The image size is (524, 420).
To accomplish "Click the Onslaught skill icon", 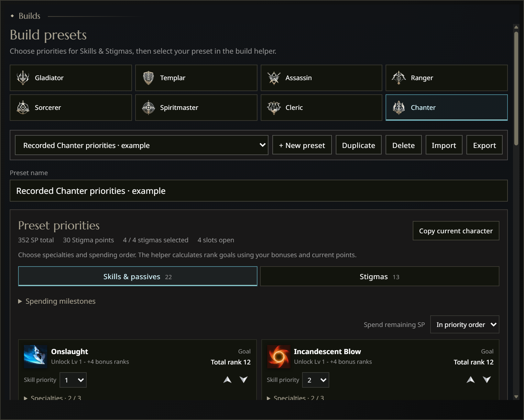I will pyautogui.click(x=36, y=357).
